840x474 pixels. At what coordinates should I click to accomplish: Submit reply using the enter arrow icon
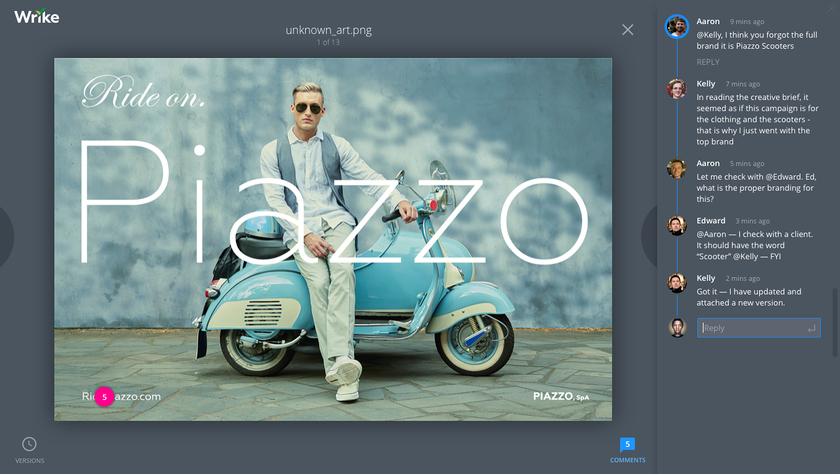tap(811, 328)
